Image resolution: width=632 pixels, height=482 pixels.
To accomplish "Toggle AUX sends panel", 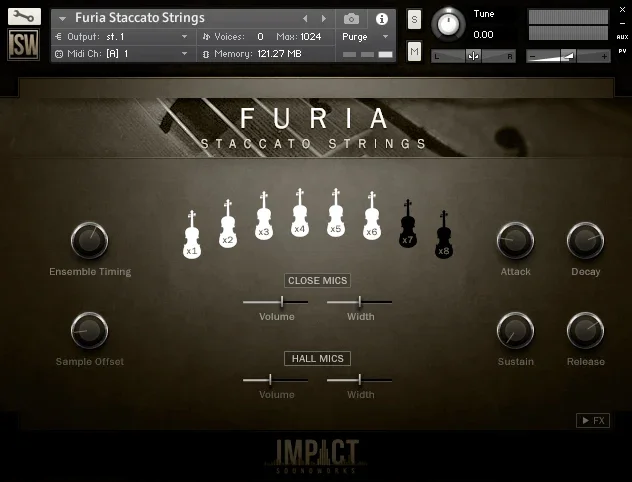I will coord(622,37).
